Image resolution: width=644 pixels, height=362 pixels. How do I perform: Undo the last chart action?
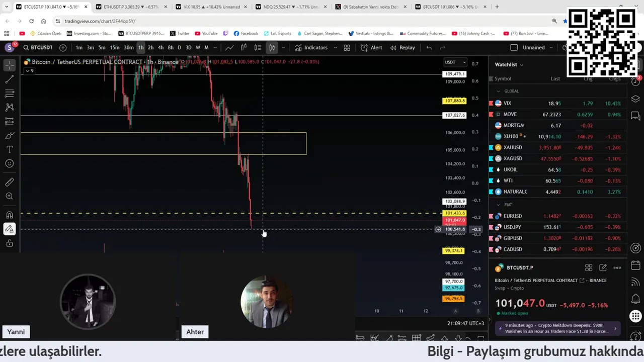429,48
